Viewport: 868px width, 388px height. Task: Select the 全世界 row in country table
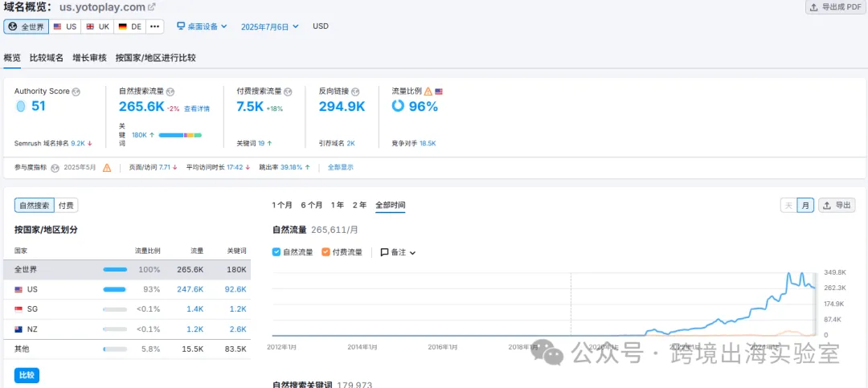pyautogui.click(x=127, y=270)
